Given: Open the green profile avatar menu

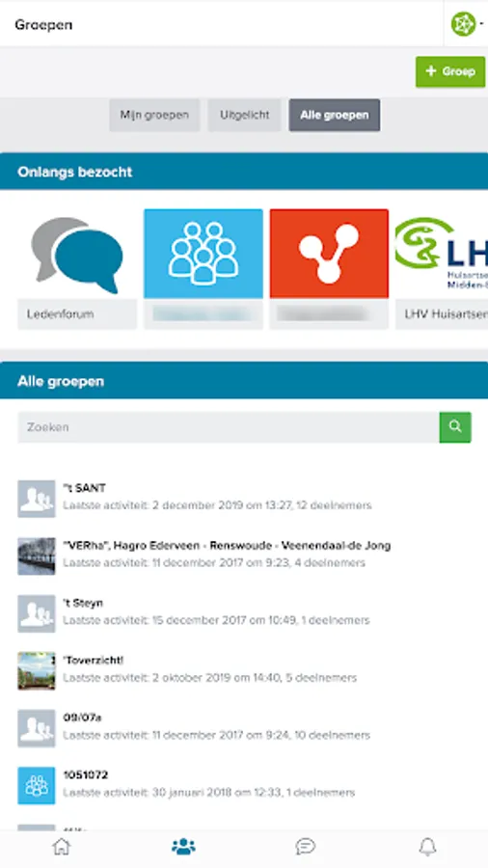Looking at the screenshot, I should coord(466,24).
